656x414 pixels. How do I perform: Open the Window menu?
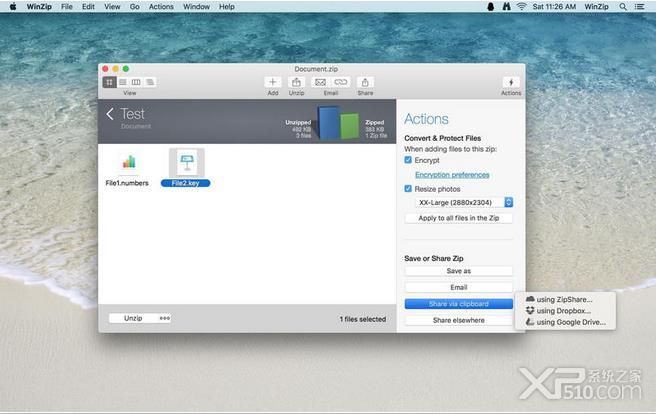point(196,6)
